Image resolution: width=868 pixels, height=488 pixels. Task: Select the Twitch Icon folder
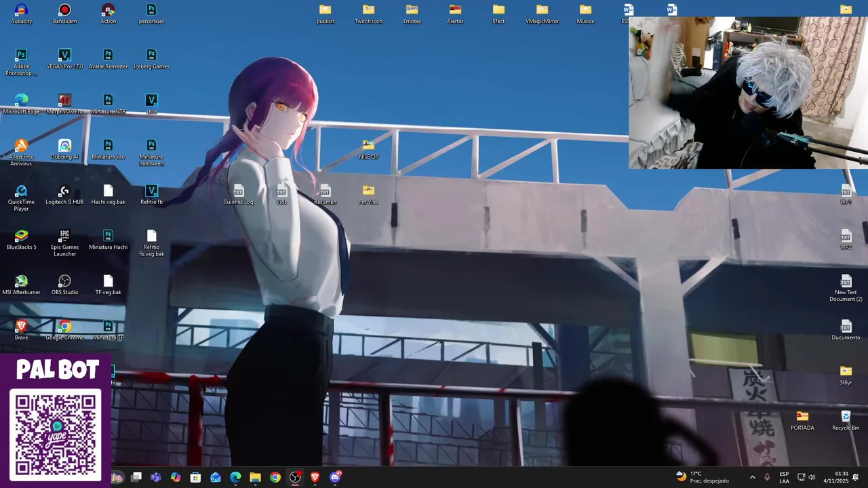coord(368,14)
